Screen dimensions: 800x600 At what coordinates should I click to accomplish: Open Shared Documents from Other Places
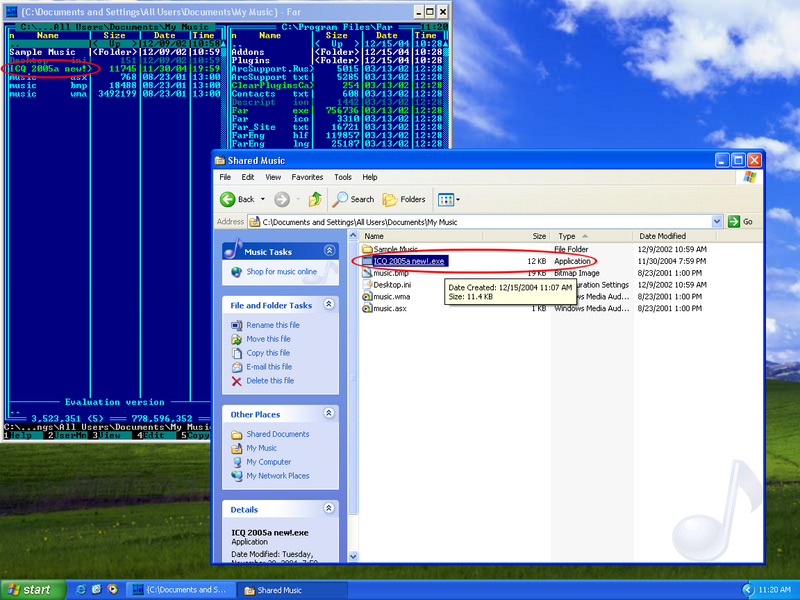(278, 434)
